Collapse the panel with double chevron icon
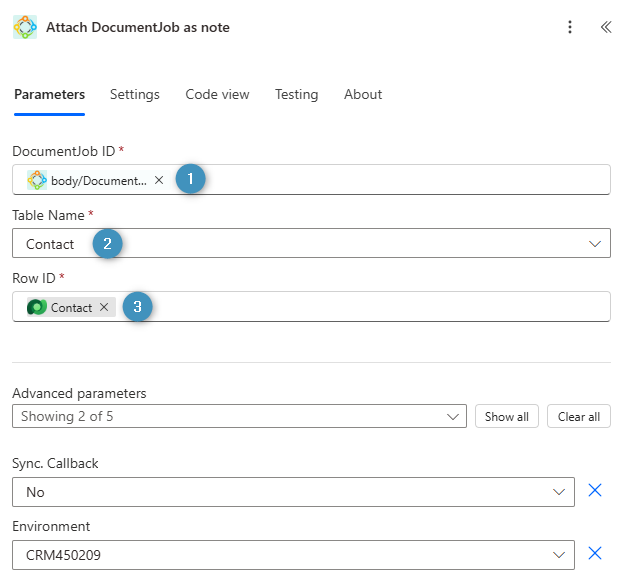Screen dimensions: 622x579 tap(605, 27)
